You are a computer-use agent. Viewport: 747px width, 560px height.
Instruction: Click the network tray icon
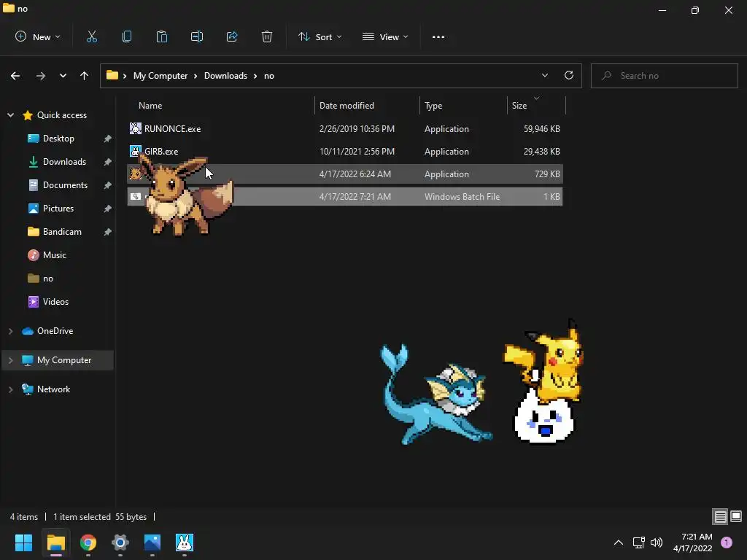point(638,542)
